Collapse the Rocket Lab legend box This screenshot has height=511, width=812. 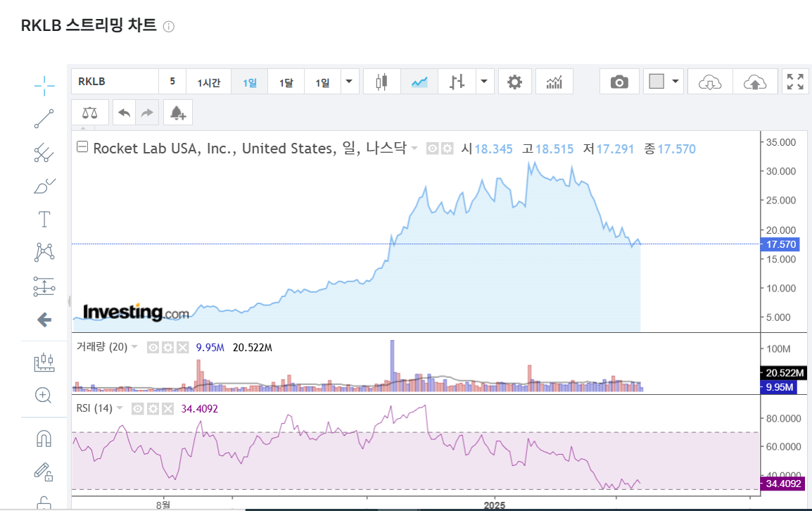click(82, 146)
